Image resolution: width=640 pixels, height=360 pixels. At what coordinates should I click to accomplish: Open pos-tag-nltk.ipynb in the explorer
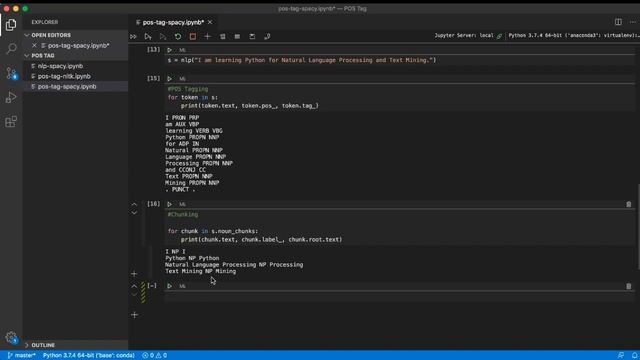pyautogui.click(x=64, y=76)
